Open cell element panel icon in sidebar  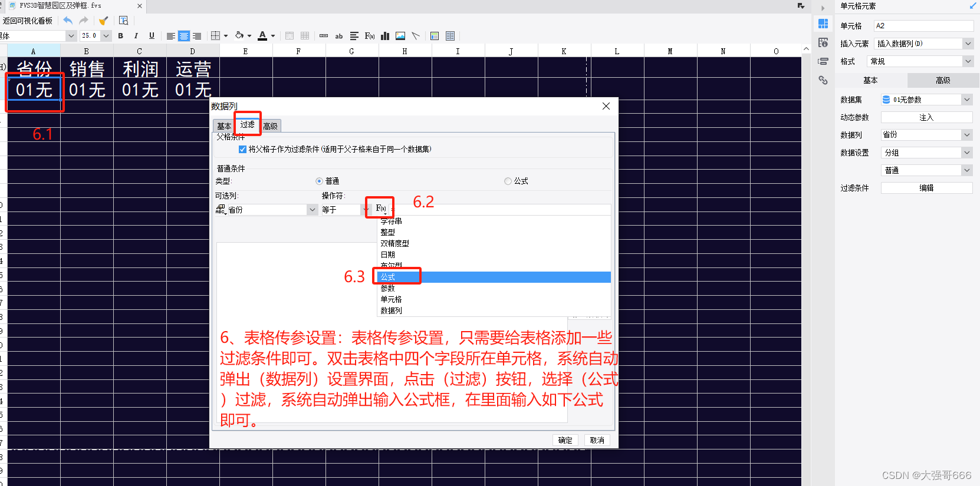click(x=823, y=24)
